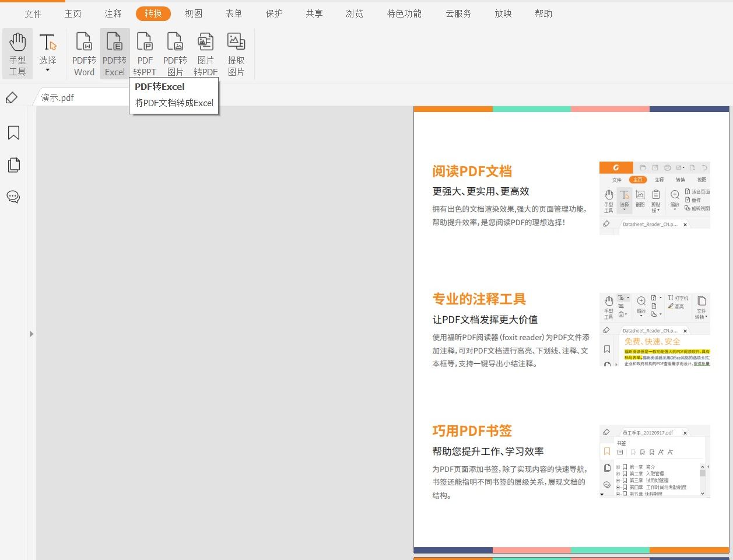
Task: Open the 图片转PDF tool
Action: tap(205, 52)
